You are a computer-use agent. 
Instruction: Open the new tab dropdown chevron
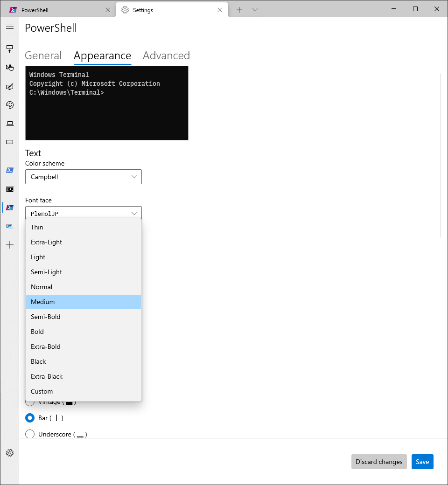pos(255,10)
